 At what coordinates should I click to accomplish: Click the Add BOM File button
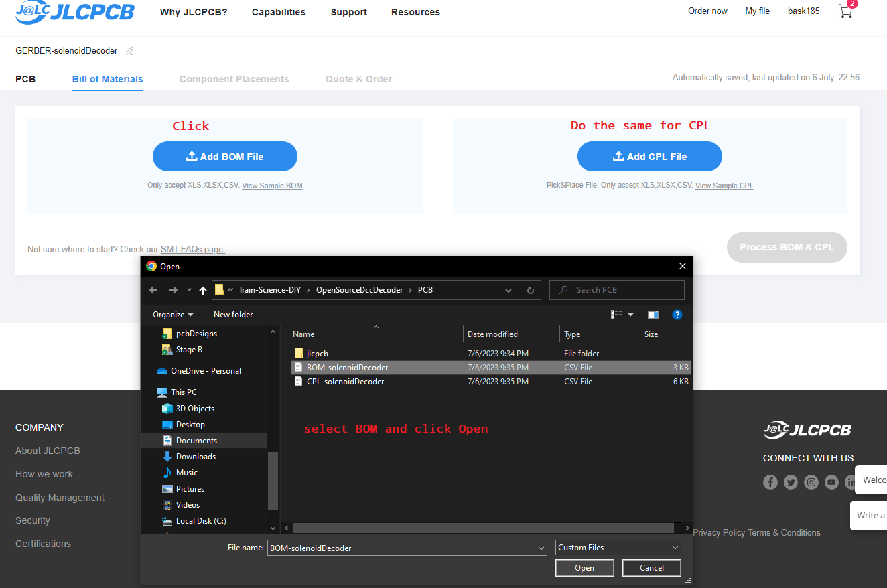[225, 157]
